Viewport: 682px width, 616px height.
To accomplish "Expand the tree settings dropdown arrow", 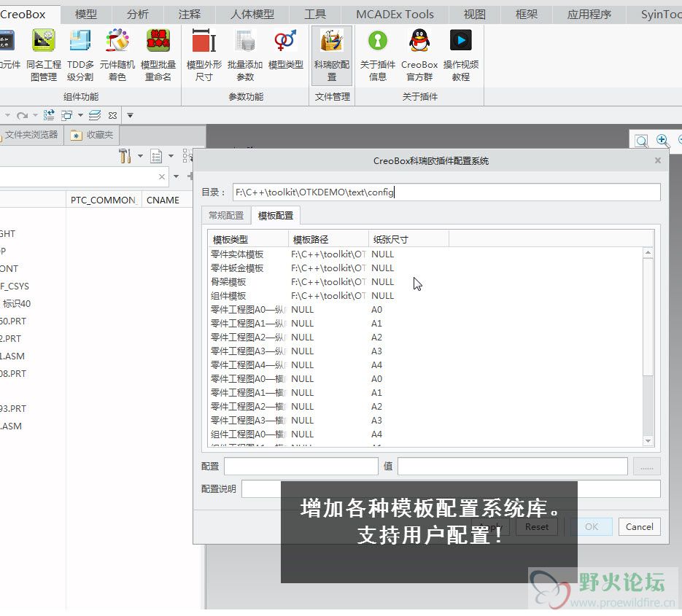I will point(140,155).
